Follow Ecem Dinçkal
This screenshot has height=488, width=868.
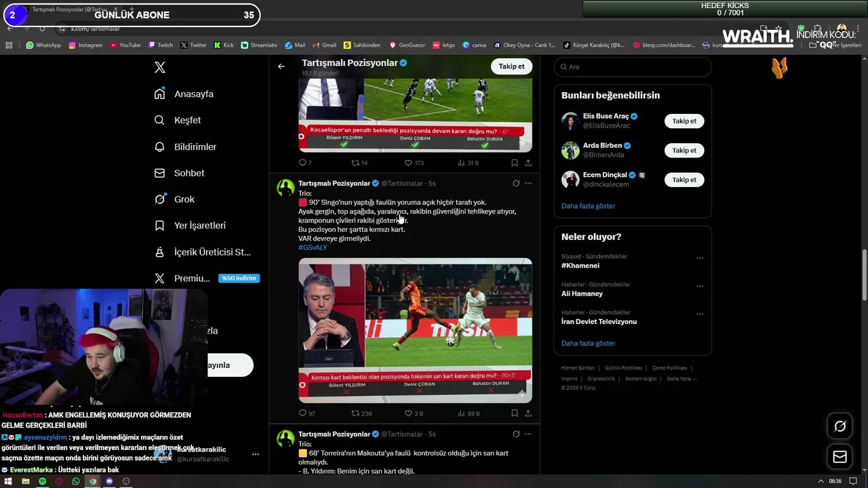(x=684, y=180)
